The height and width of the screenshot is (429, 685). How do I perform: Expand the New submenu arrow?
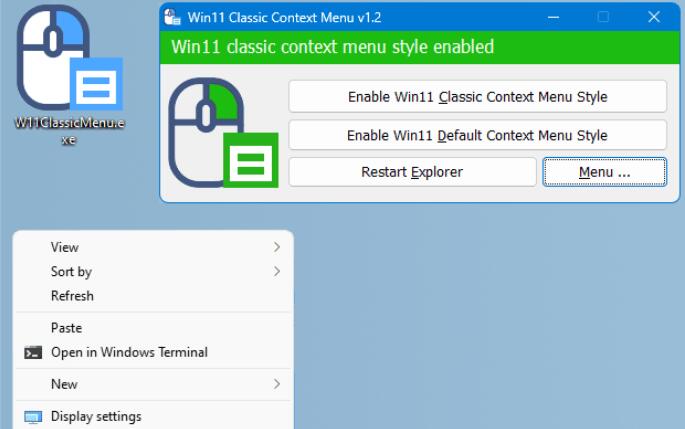click(x=277, y=384)
